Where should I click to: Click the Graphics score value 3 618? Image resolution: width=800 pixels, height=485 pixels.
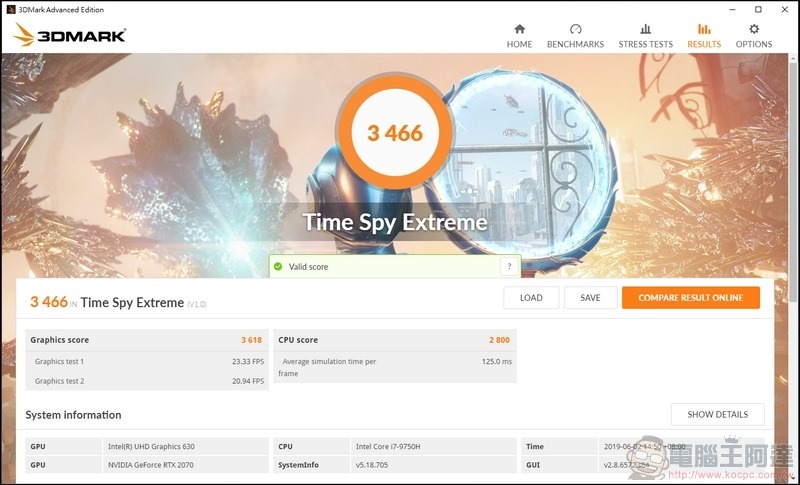pos(252,340)
